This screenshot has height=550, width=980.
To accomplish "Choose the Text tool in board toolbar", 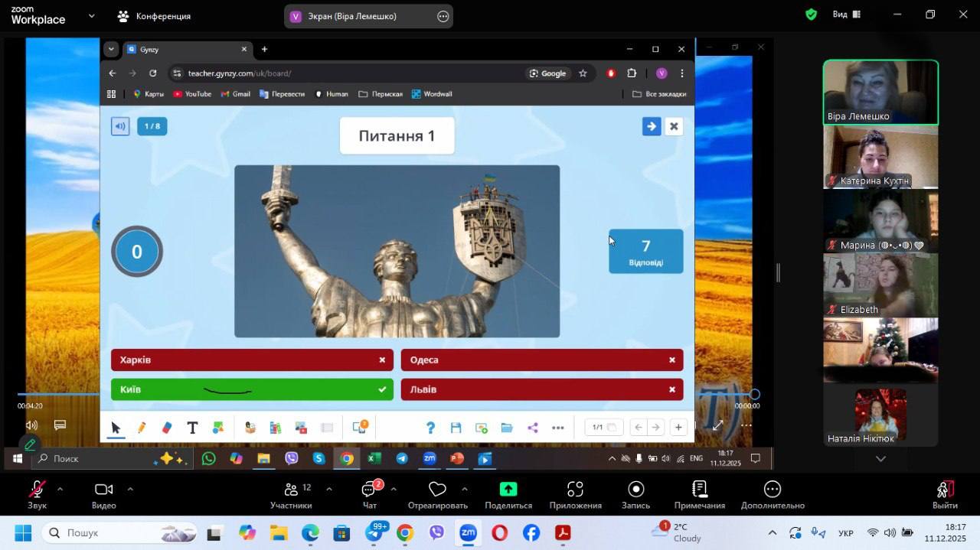I will [x=192, y=428].
